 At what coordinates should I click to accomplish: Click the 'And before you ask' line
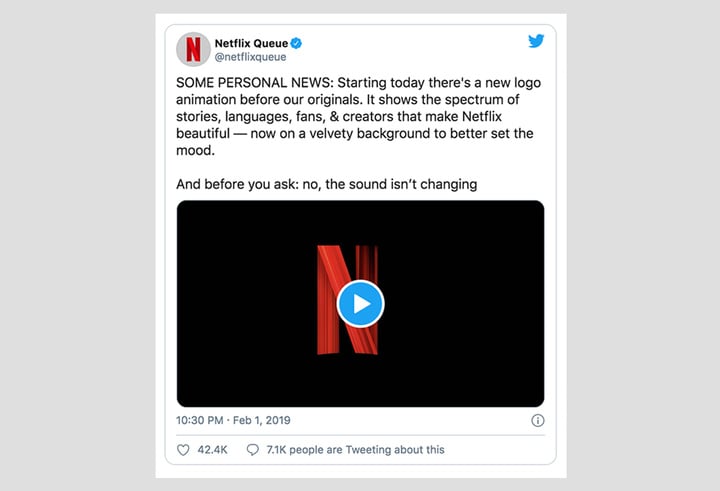[x=326, y=184]
